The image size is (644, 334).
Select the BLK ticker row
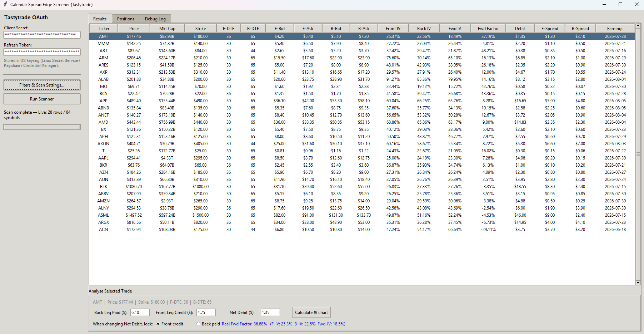(362, 187)
